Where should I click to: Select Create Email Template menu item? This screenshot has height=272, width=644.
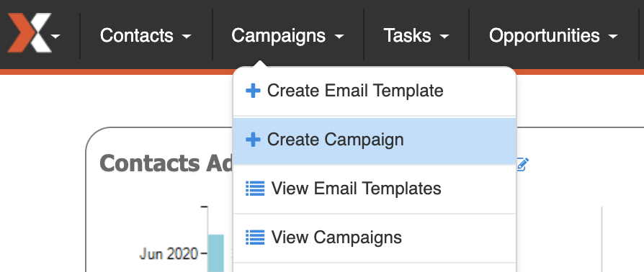[374, 91]
